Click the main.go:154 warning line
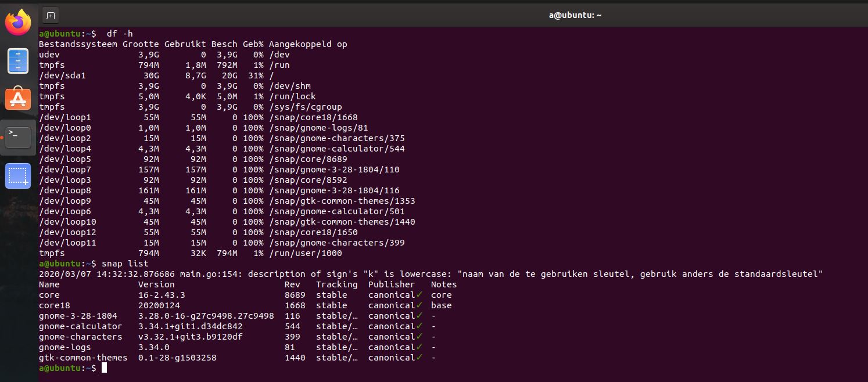 [431, 274]
